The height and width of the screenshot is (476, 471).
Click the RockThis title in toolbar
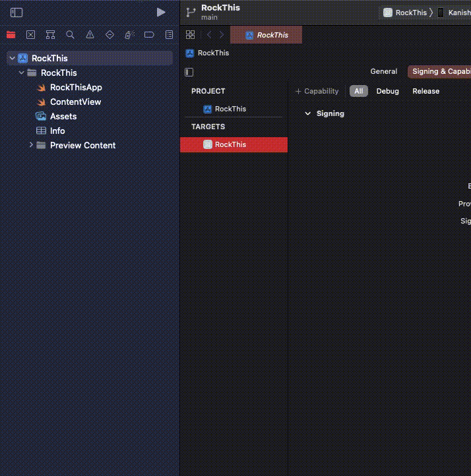pos(220,8)
